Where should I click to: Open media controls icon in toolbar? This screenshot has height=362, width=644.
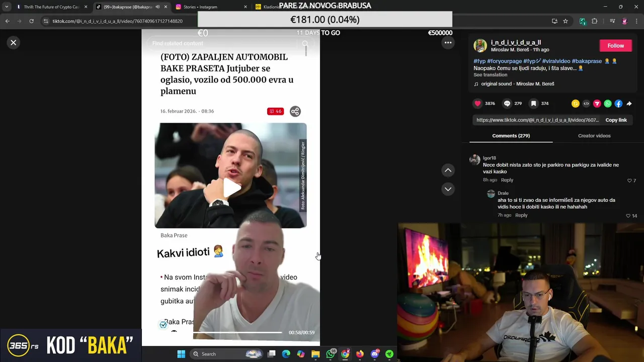coord(612,21)
